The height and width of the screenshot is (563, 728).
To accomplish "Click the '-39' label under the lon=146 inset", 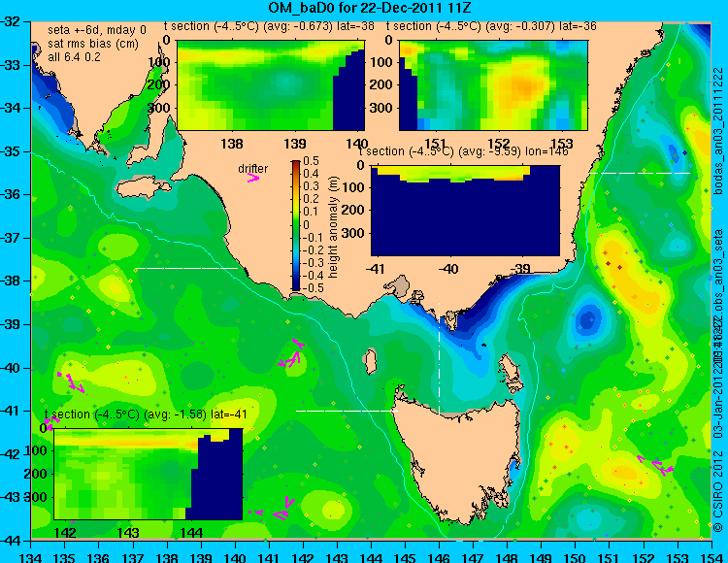I will point(522,269).
